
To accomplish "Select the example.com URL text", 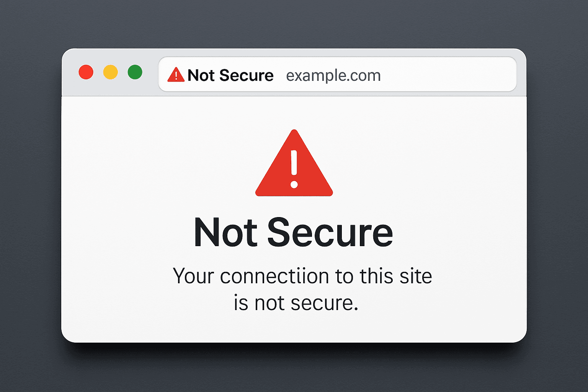I will (333, 75).
